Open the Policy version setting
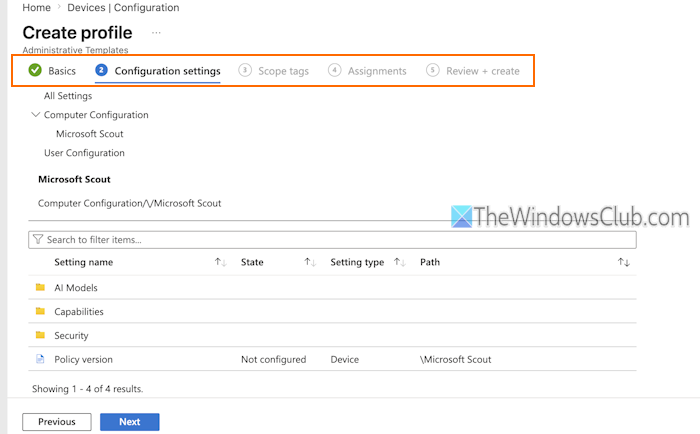 click(83, 359)
